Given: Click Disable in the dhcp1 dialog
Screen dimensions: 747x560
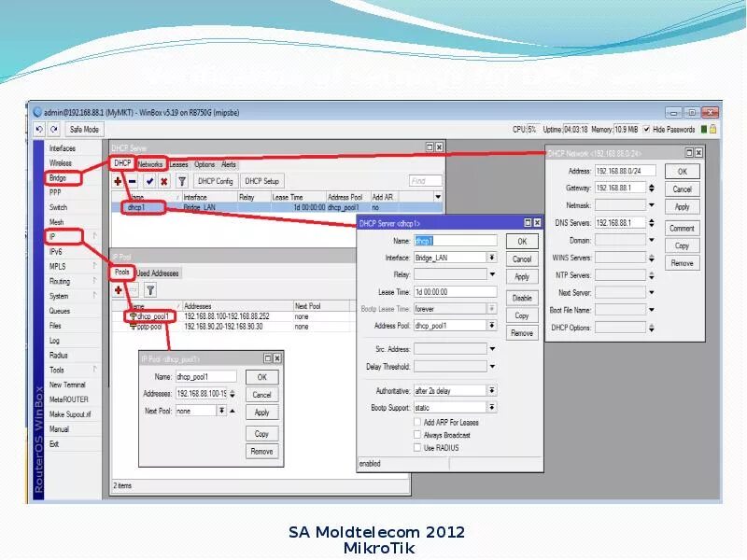Looking at the screenshot, I should point(522,298).
